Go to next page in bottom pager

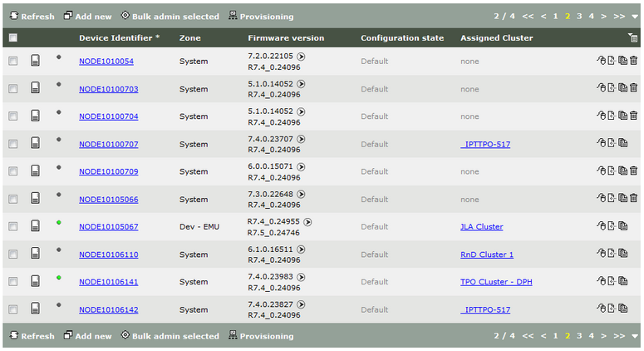coord(603,336)
